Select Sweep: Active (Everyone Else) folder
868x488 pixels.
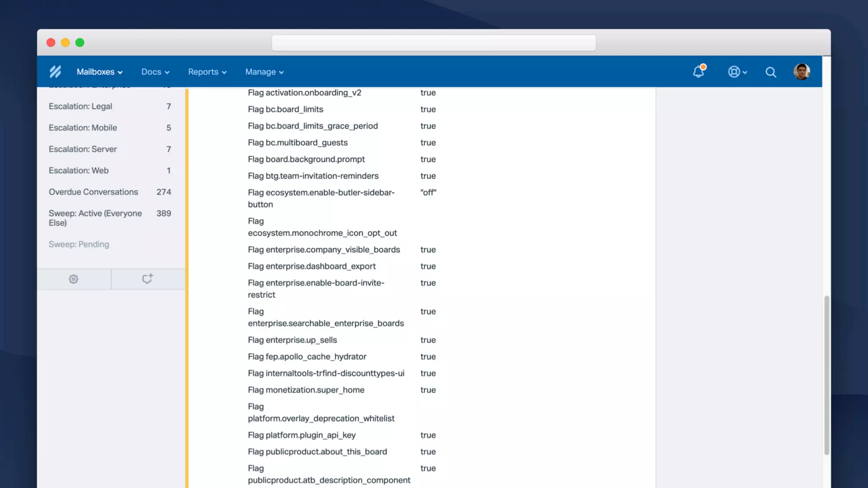tap(110, 218)
